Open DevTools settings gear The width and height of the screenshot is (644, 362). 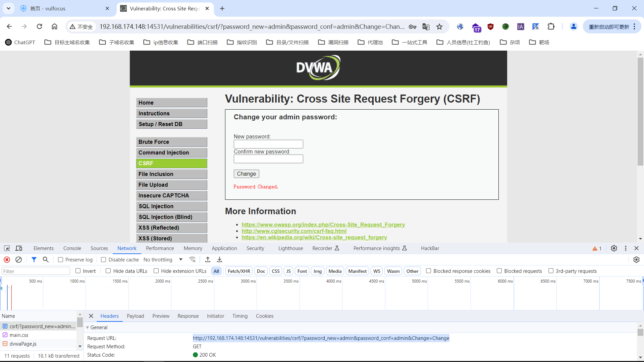pos(614,248)
